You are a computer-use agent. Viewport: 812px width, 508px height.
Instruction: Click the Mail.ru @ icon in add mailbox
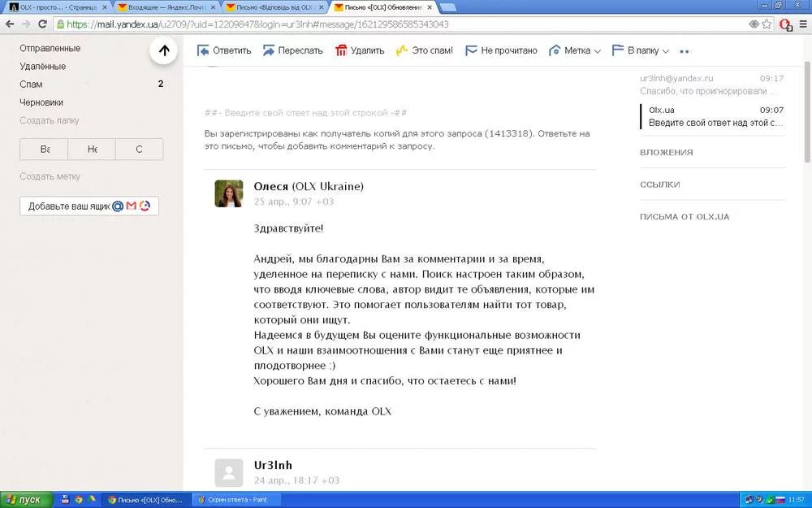pyautogui.click(x=118, y=206)
